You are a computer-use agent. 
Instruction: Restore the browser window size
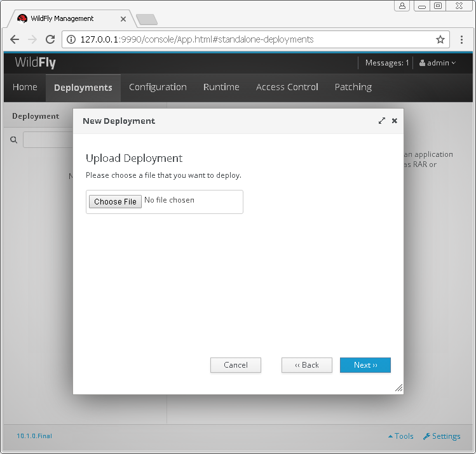coord(437,6)
